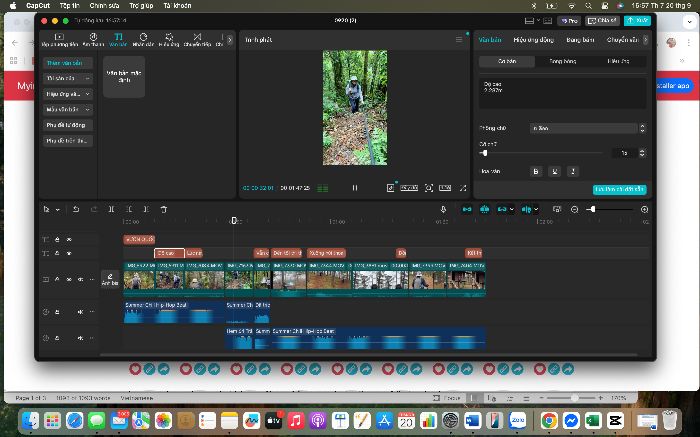Screen dimensions: 700x437
Task: Open the Stickers (Nhãn dán) panel
Action: [x=143, y=40]
